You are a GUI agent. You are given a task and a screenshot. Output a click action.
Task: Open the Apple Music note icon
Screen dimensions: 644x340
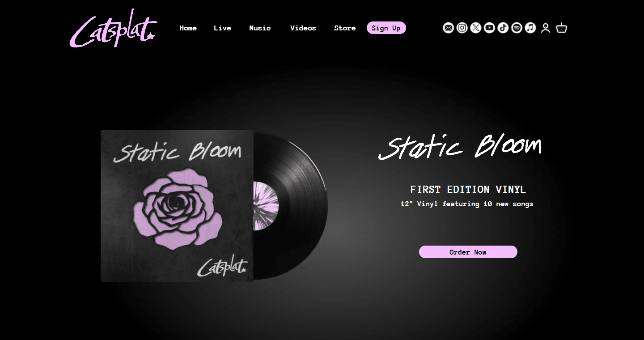[530, 28]
